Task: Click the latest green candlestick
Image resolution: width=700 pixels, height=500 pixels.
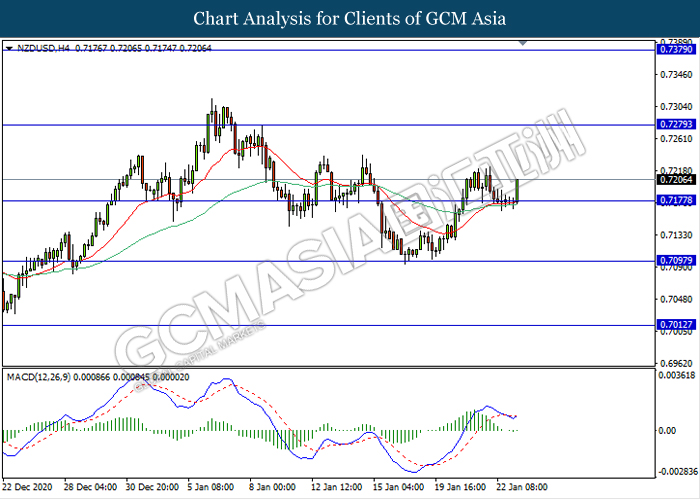Action: [x=517, y=191]
